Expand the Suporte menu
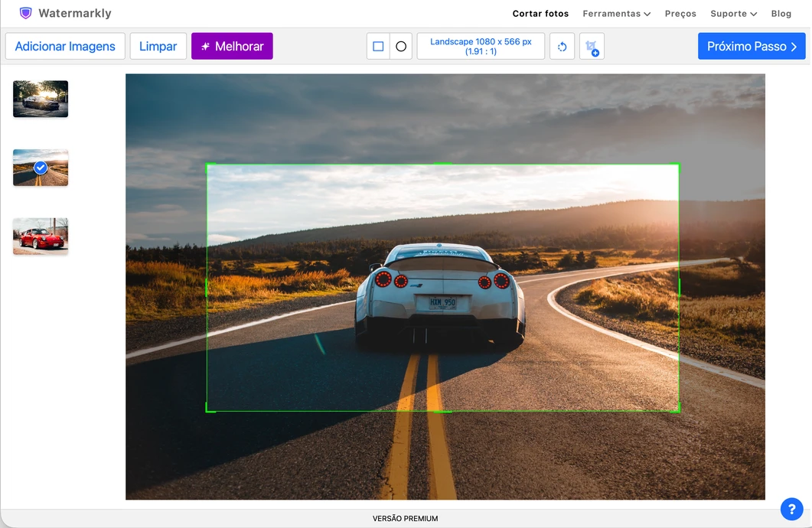The image size is (812, 528). coord(733,14)
